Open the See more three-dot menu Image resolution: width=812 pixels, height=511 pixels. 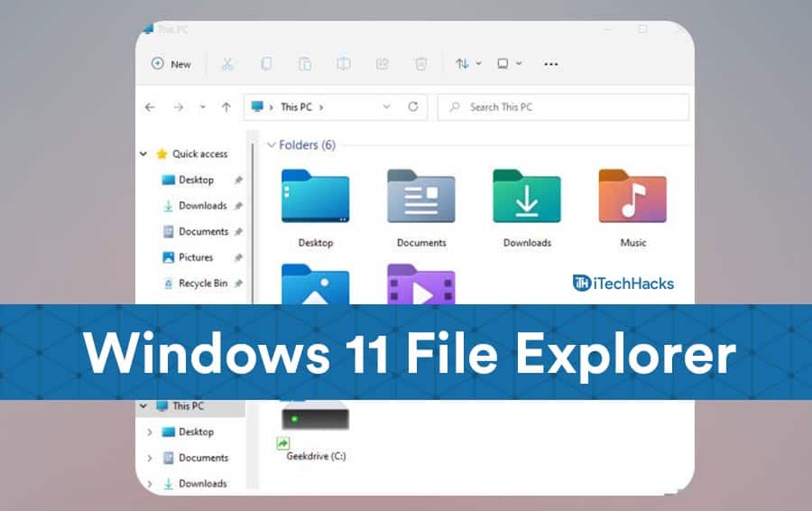click(551, 64)
